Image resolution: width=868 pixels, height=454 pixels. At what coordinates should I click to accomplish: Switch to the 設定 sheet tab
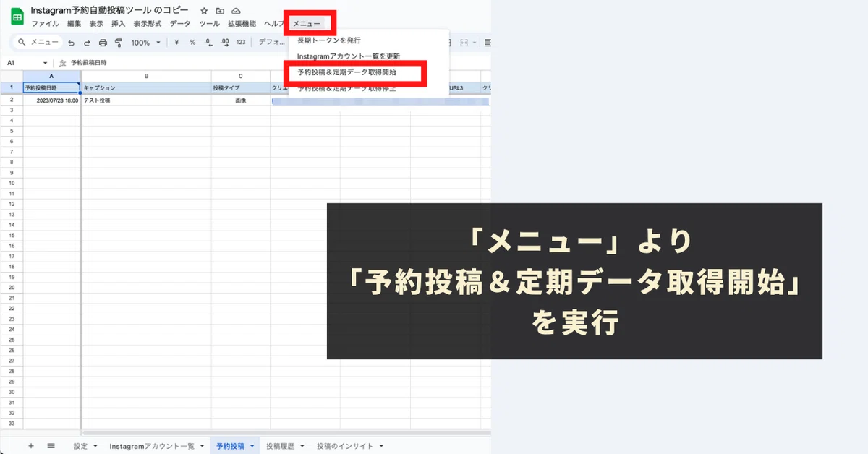[x=80, y=446]
